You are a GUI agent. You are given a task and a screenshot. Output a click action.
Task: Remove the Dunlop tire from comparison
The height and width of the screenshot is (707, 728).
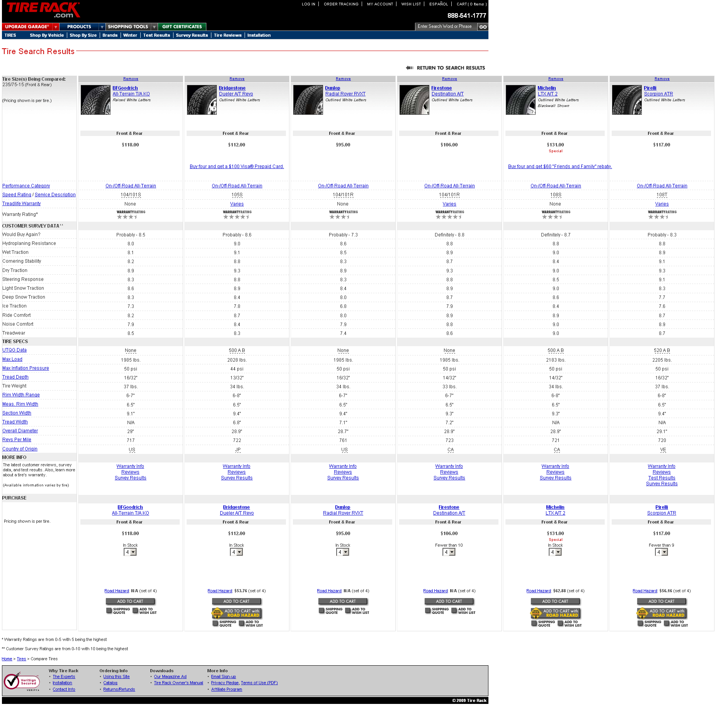[343, 79]
